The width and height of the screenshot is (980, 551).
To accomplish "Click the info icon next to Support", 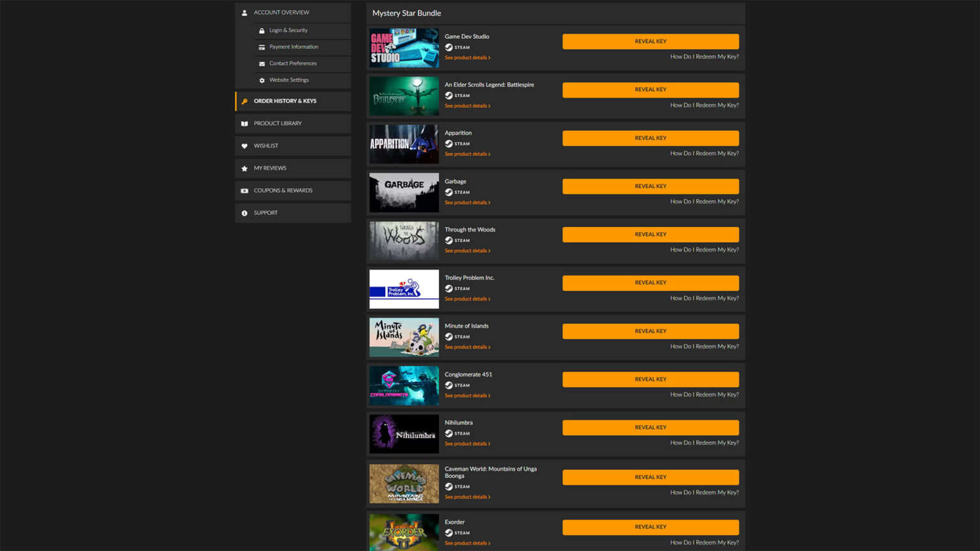I will (x=244, y=213).
